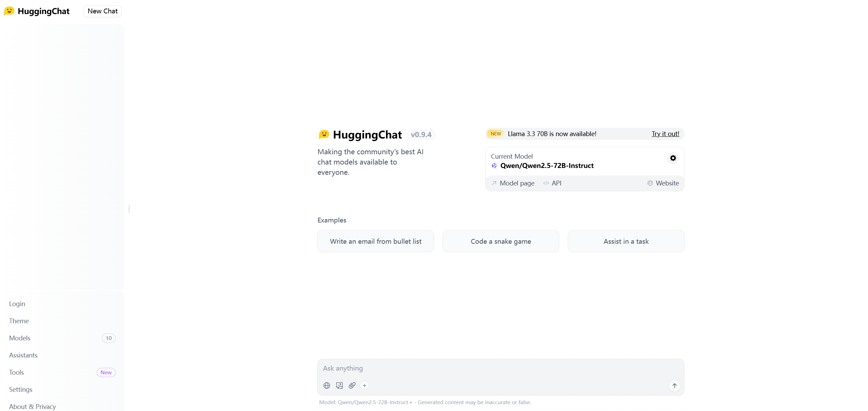Screen dimensions: 868x411
Task: Open Login from sidebar
Action: 62,304
